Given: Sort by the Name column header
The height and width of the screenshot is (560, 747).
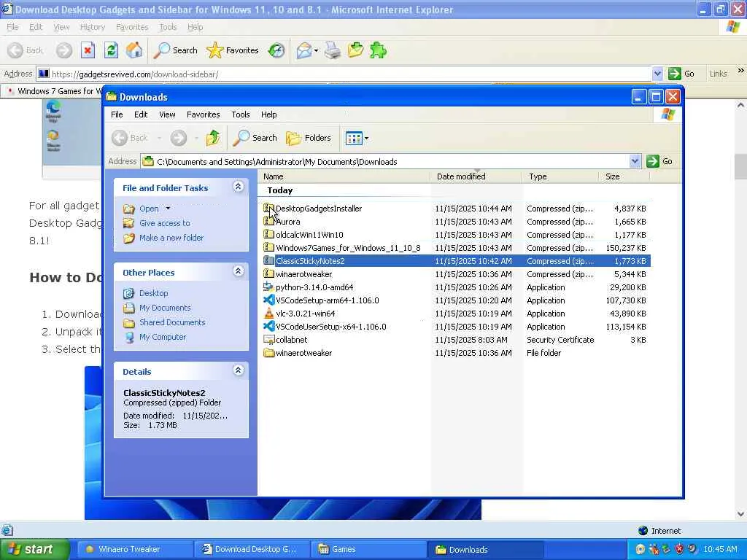Looking at the screenshot, I should click(344, 176).
